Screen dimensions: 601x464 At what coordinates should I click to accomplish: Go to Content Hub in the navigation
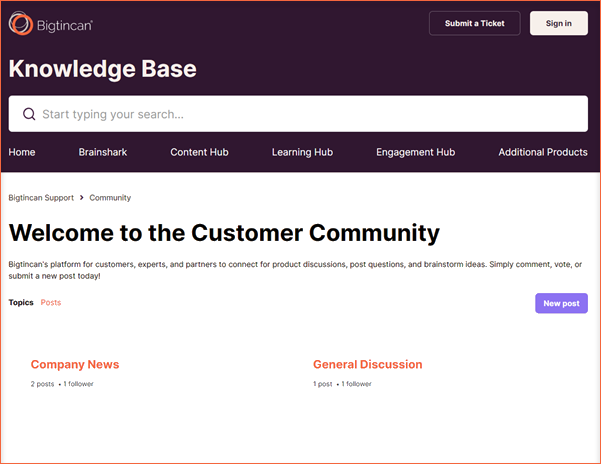[199, 152]
